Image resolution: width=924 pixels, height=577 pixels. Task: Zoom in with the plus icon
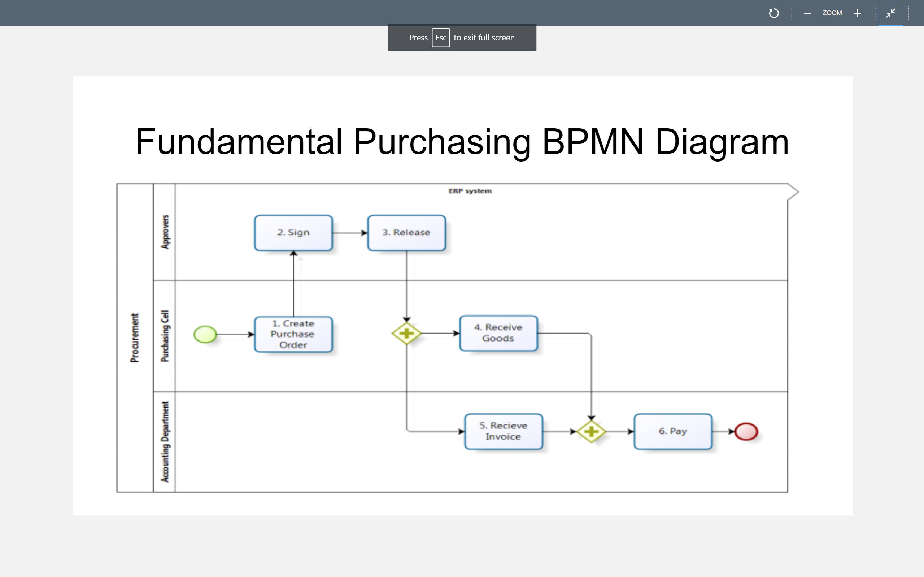[x=857, y=13]
